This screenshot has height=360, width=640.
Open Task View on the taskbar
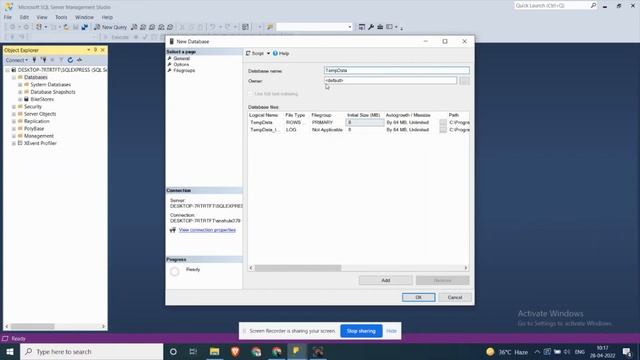193,351
